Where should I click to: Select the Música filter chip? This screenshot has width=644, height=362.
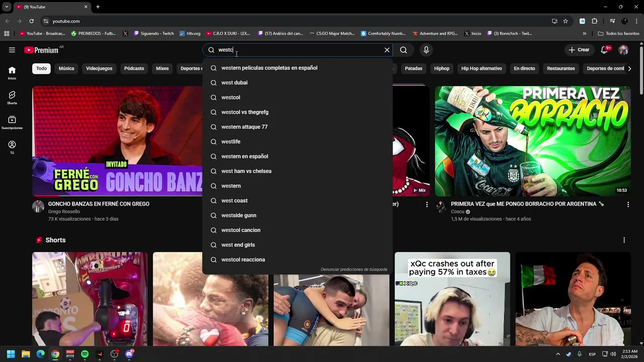(66, 68)
